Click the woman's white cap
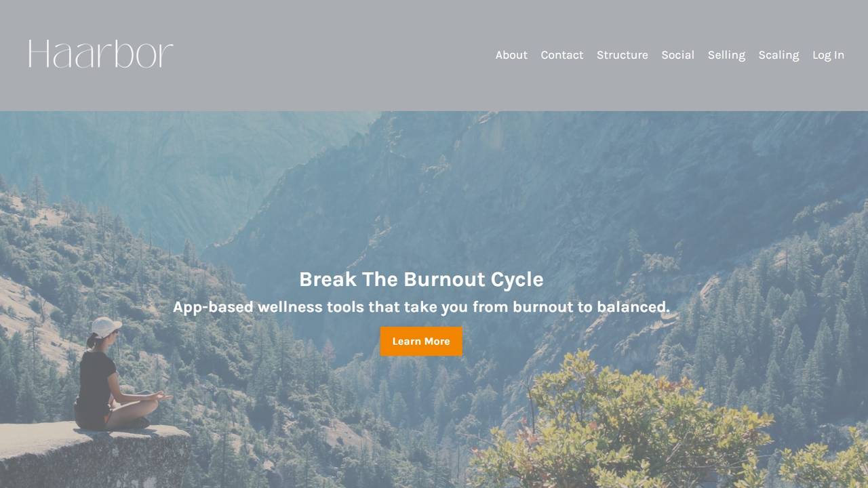The width and height of the screenshot is (868, 488). [106, 327]
